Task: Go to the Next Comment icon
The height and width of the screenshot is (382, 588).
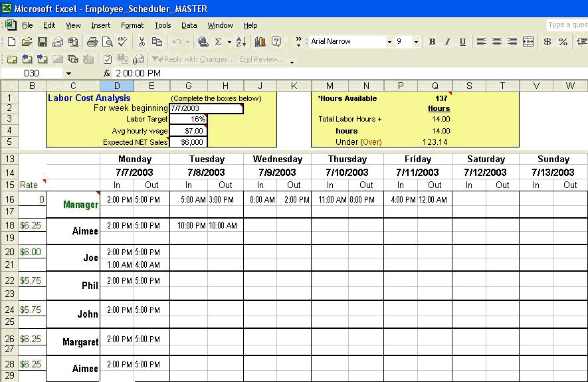Action: 43,59
